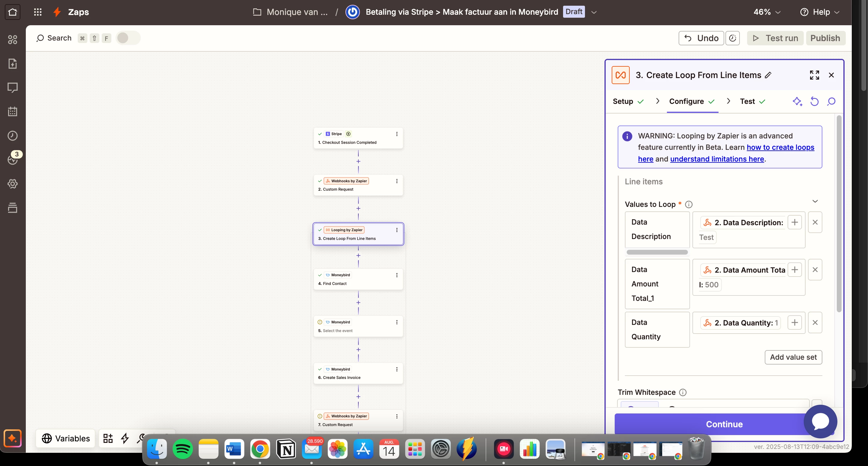This screenshot has height=466, width=868.
Task: Open Spotify from the Dock
Action: click(x=182, y=449)
